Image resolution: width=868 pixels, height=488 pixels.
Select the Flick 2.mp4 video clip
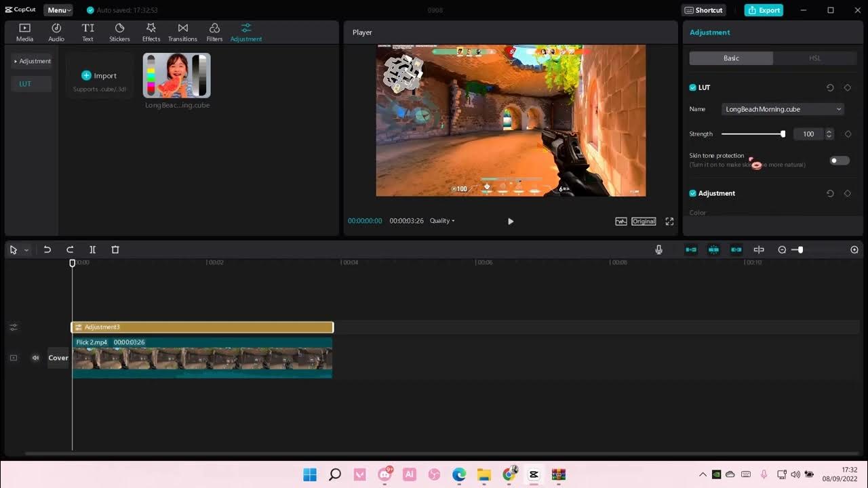point(202,357)
